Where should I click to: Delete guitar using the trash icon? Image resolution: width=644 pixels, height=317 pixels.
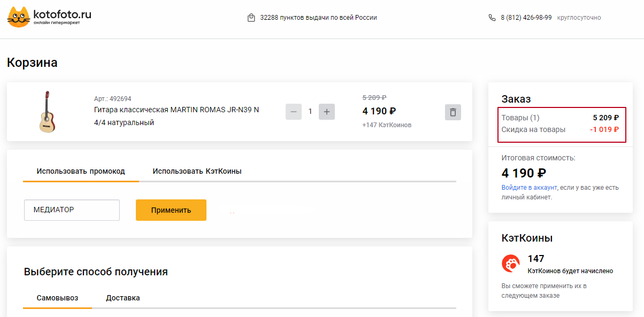(453, 112)
